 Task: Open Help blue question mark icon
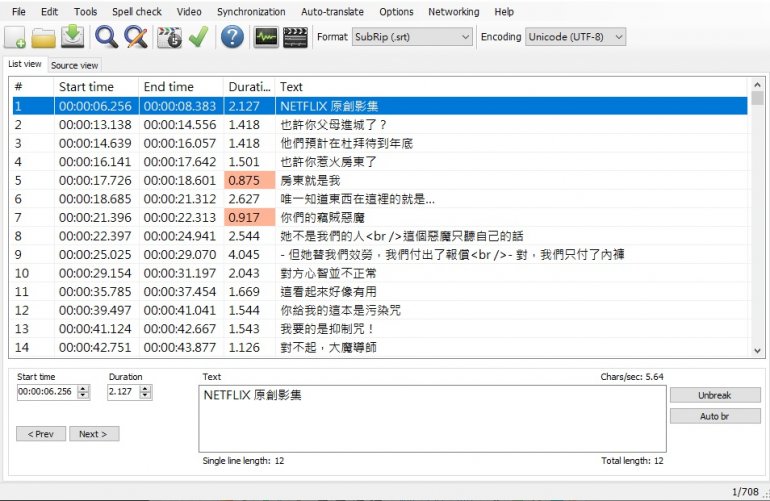coord(232,37)
